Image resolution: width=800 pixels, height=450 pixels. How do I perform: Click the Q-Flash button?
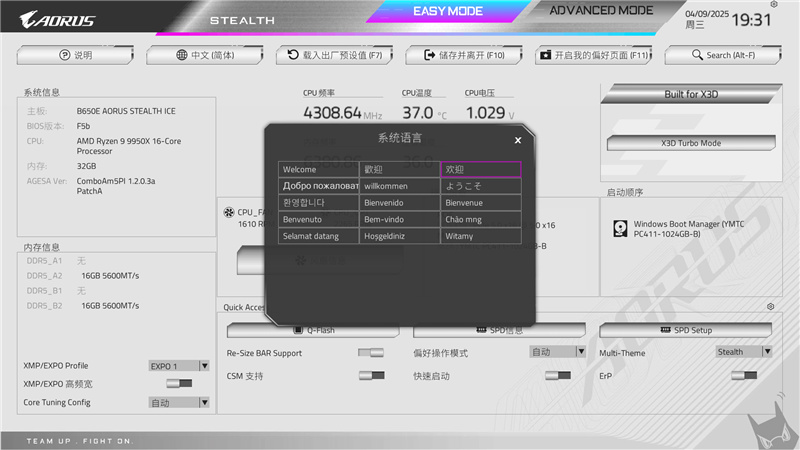[313, 331]
